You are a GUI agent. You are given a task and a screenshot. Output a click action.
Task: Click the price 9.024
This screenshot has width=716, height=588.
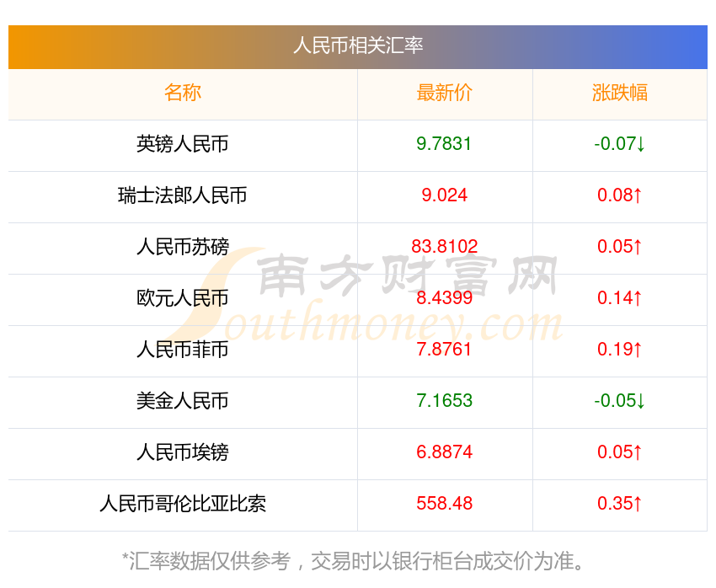click(444, 195)
